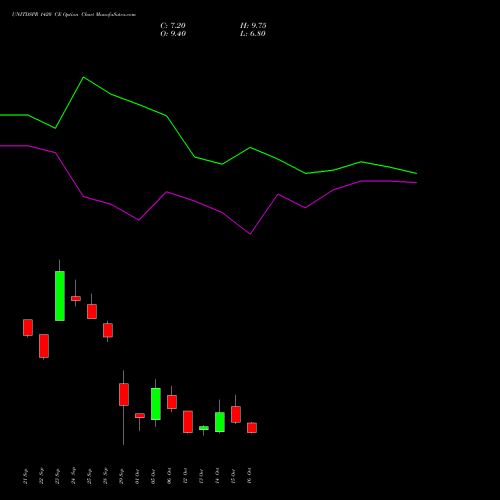Click the "21 Sep" date axis label

(x=25, y=476)
